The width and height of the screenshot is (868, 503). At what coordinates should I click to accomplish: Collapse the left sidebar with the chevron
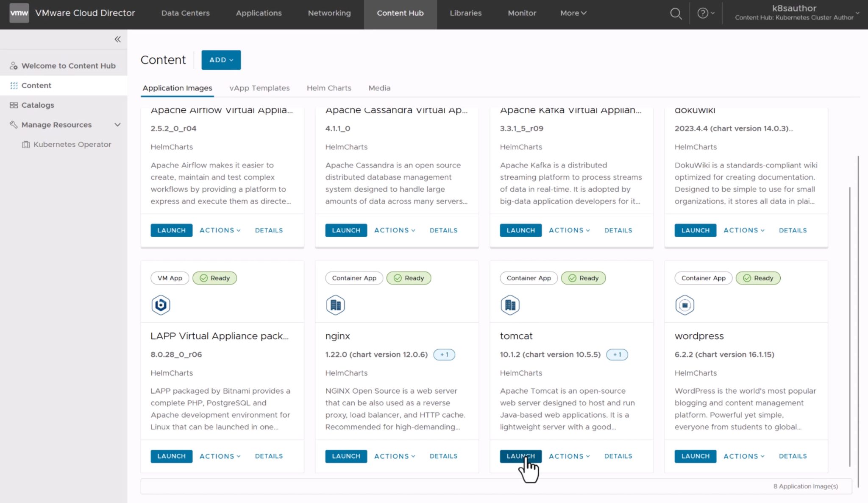[x=117, y=39]
